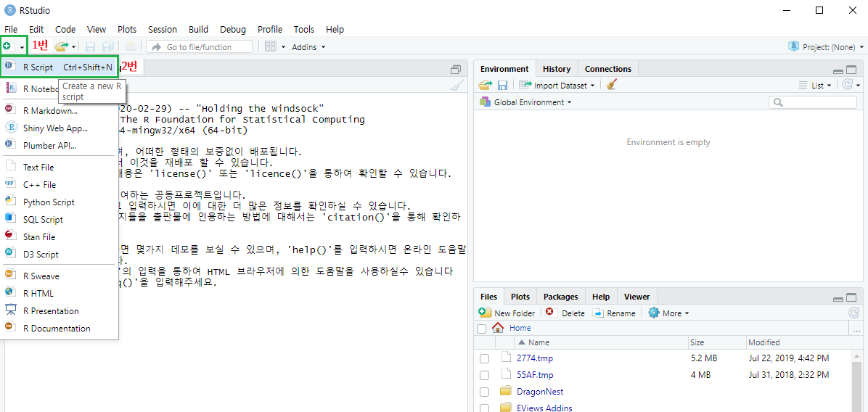Viewport: 868px width, 412px height.
Task: Click the workspace panes grid icon
Action: tap(270, 47)
